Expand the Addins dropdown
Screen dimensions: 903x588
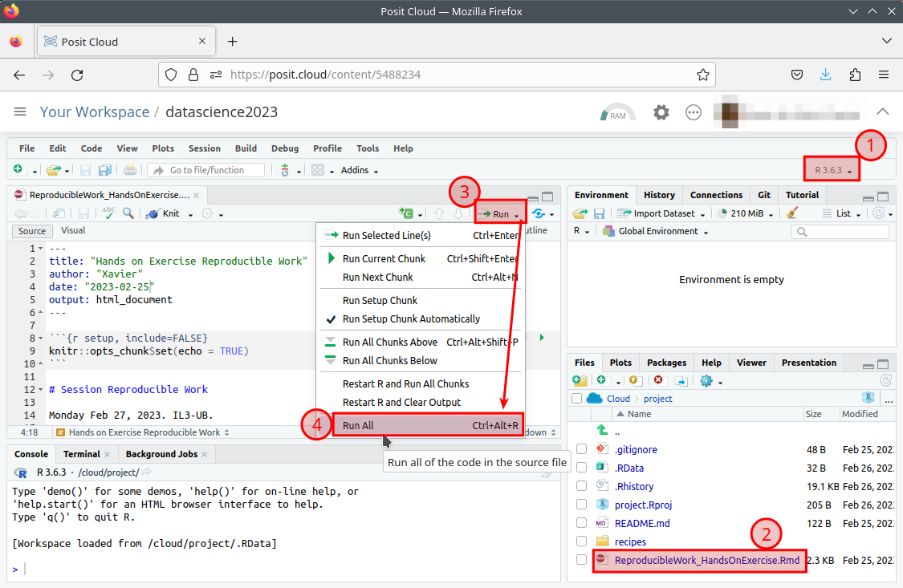360,170
